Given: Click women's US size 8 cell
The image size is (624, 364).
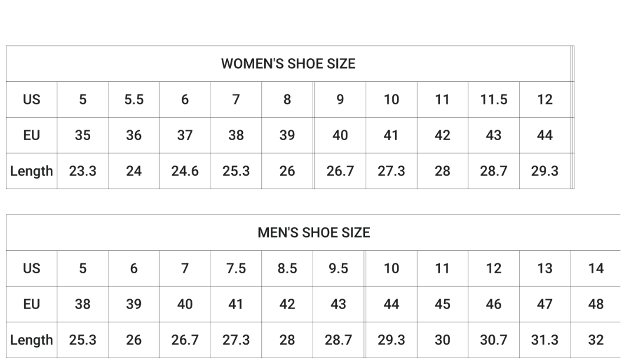Looking at the screenshot, I should click(287, 100).
